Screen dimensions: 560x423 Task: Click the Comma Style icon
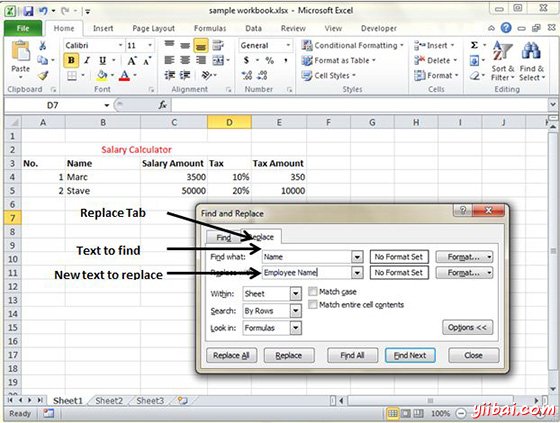[286, 60]
